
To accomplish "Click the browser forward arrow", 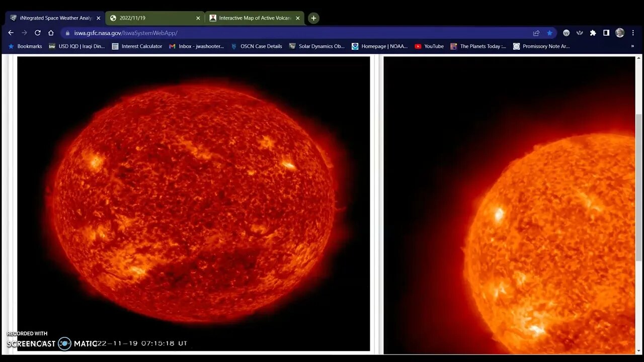I will tap(24, 33).
